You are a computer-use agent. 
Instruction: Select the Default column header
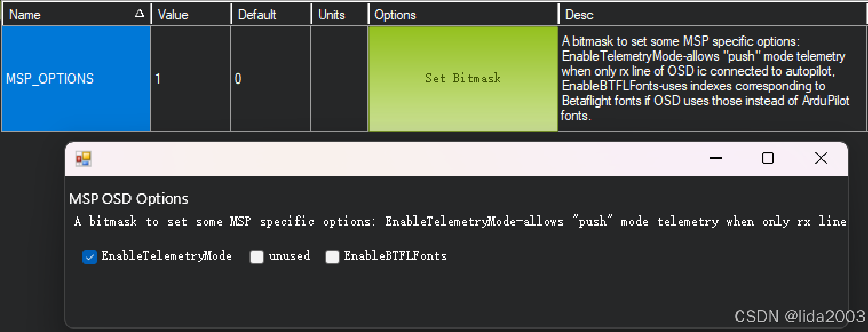coord(271,14)
